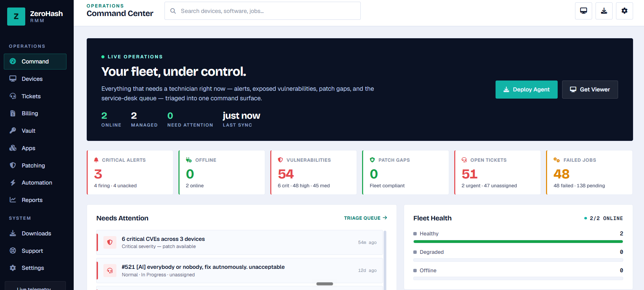This screenshot has height=290, width=644.
Task: Click the "Live telemetry" sidebar widget
Action: pyautogui.click(x=35, y=286)
